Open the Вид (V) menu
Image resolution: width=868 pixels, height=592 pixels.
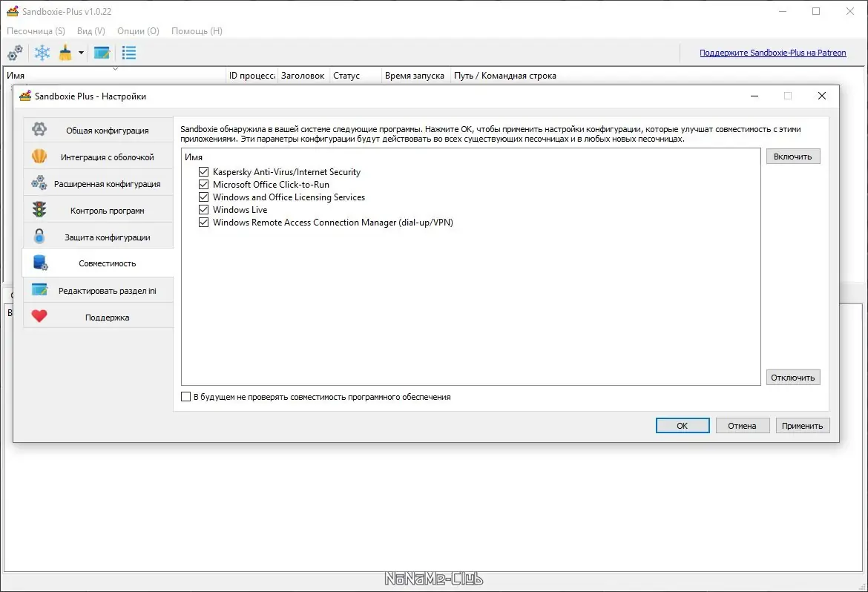91,31
